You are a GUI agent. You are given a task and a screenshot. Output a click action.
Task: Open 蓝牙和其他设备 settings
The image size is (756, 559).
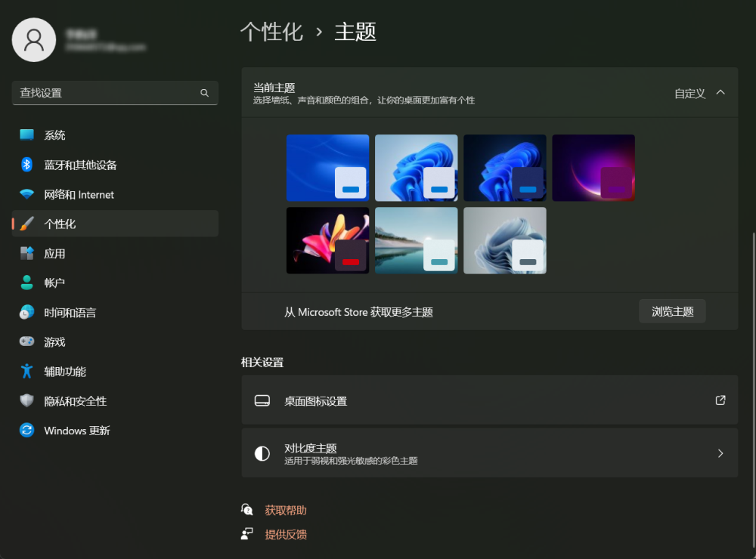click(x=115, y=165)
